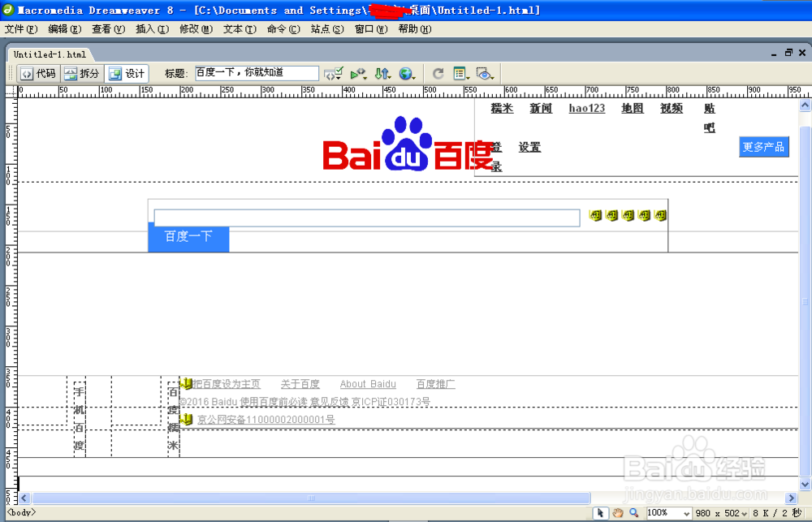Open the check browser support menu
This screenshot has height=522, width=812.
(x=334, y=74)
